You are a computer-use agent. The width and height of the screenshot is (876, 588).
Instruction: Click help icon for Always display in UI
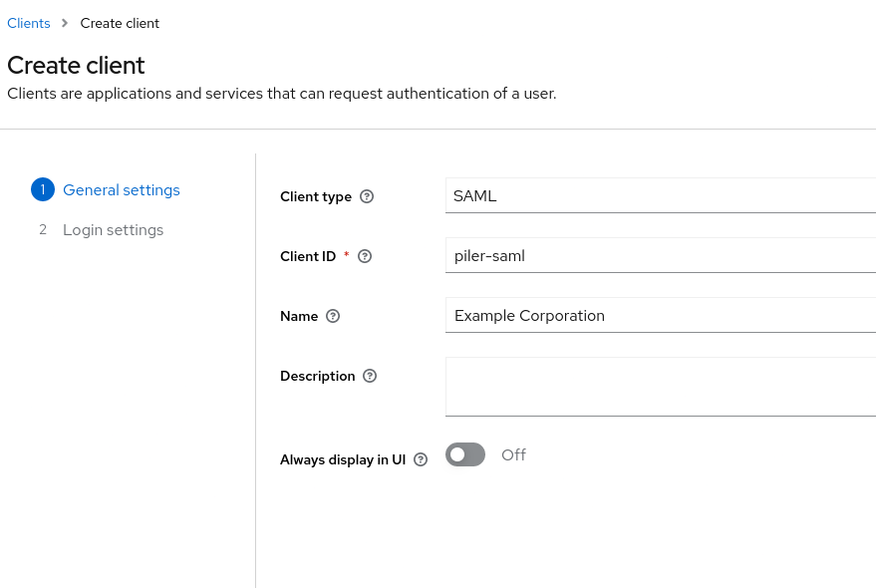(421, 459)
